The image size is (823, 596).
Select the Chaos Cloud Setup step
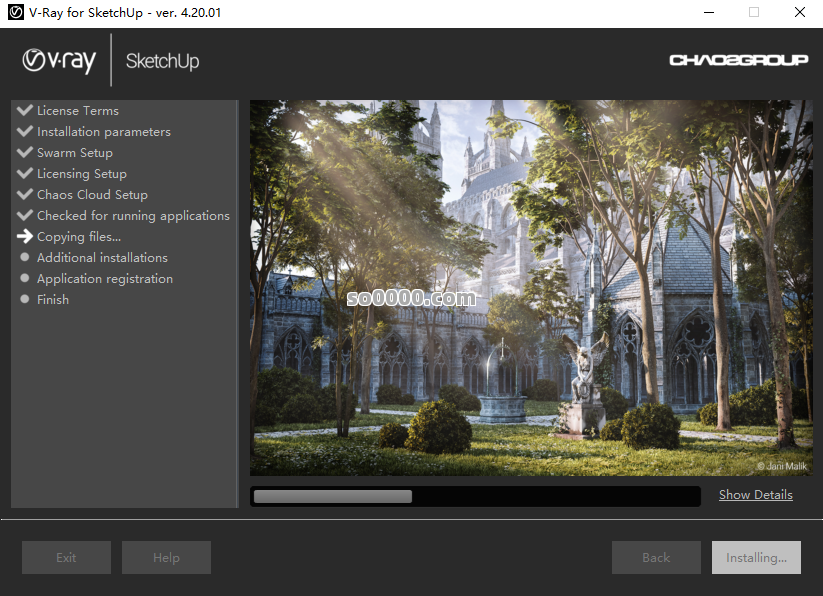coord(92,195)
